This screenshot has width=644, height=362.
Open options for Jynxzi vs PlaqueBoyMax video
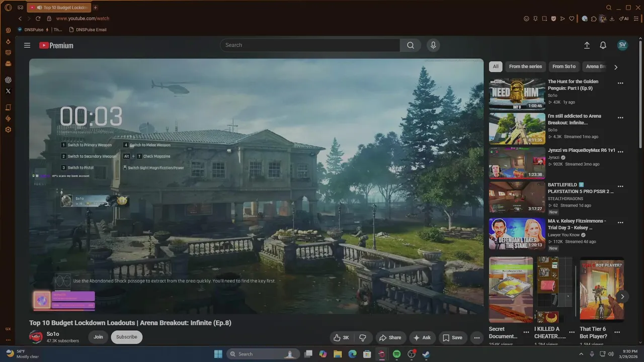click(x=620, y=151)
